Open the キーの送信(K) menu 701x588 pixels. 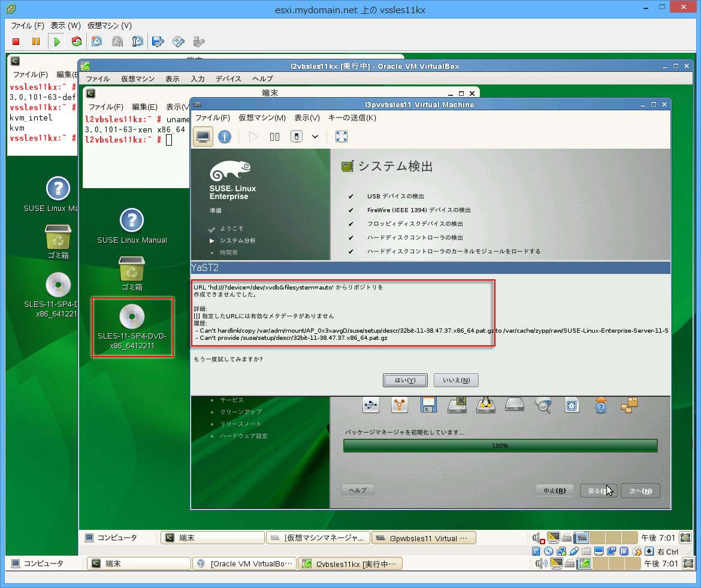click(x=352, y=117)
